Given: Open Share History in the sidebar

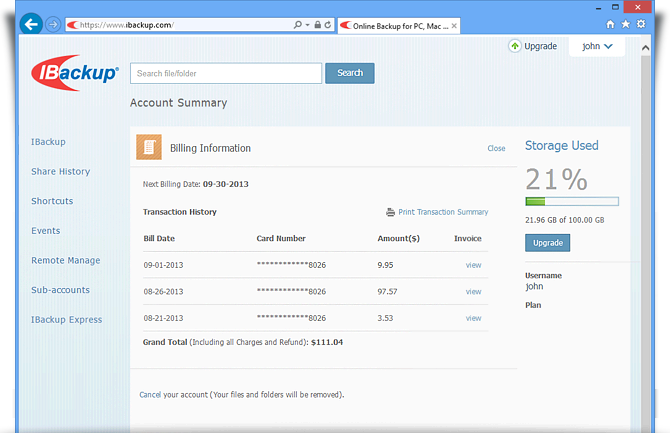Looking at the screenshot, I should point(61,171).
